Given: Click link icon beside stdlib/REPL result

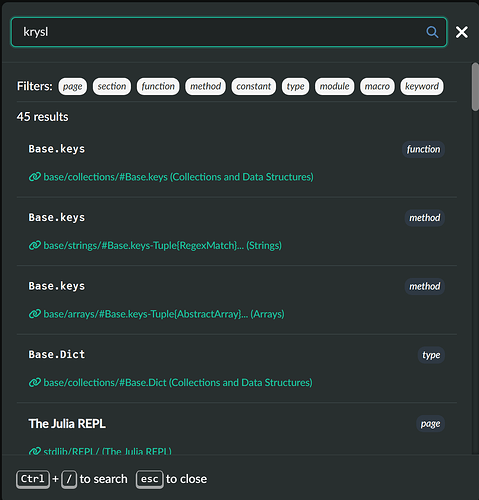Looking at the screenshot, I should (x=35, y=451).
